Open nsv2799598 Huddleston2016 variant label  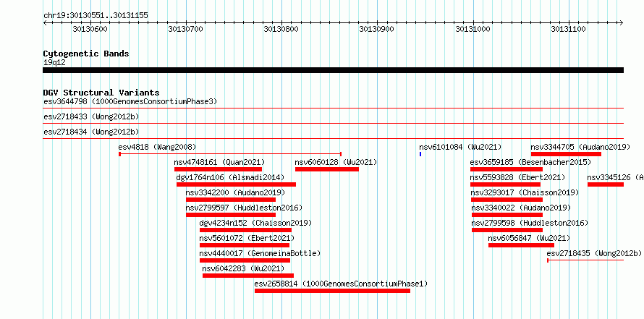530,223
